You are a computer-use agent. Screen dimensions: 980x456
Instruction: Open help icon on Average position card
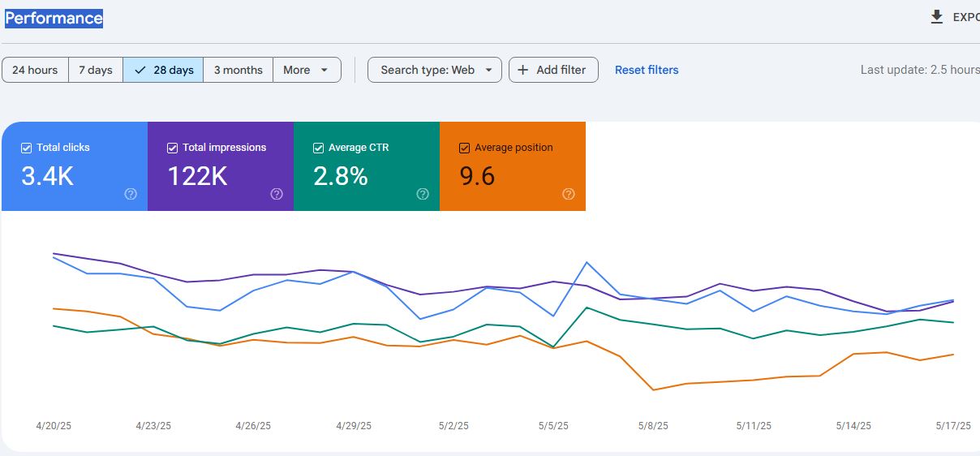[569, 194]
